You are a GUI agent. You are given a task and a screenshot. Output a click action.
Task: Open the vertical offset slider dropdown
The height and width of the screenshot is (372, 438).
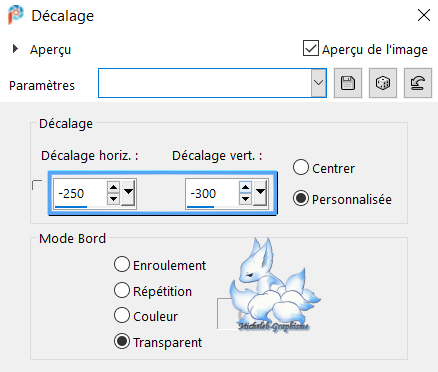pos(260,193)
